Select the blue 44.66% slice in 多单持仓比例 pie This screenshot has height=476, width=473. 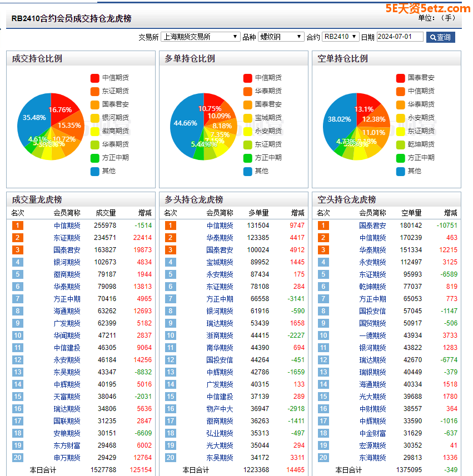185,123
